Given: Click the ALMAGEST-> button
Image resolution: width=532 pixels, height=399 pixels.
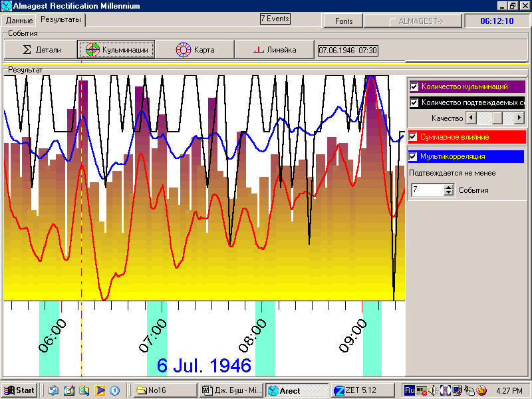Looking at the screenshot, I should click(413, 21).
